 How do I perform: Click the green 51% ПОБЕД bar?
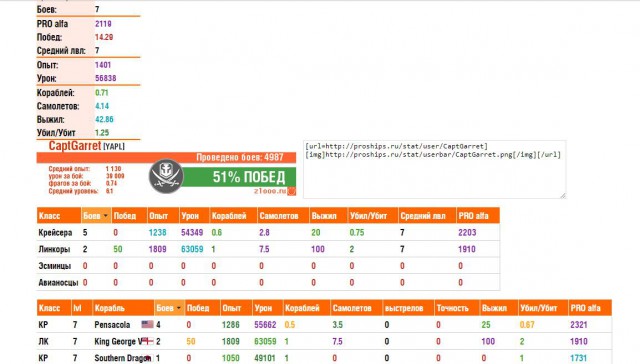pyautogui.click(x=239, y=177)
